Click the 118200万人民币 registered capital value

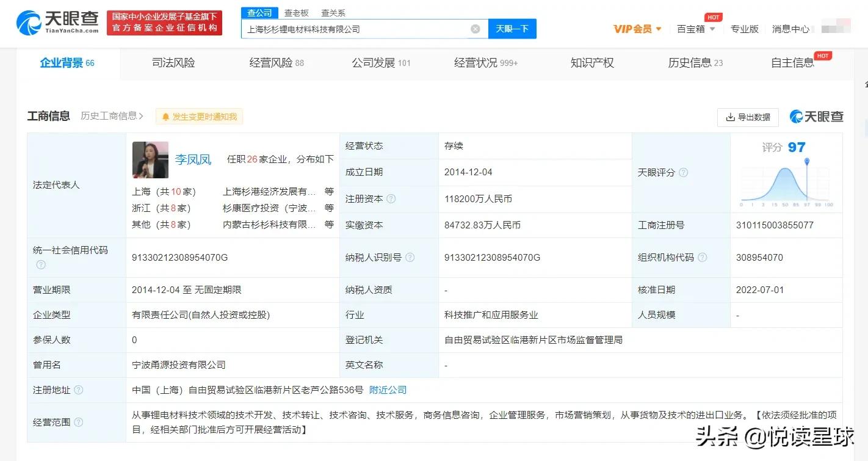478,199
